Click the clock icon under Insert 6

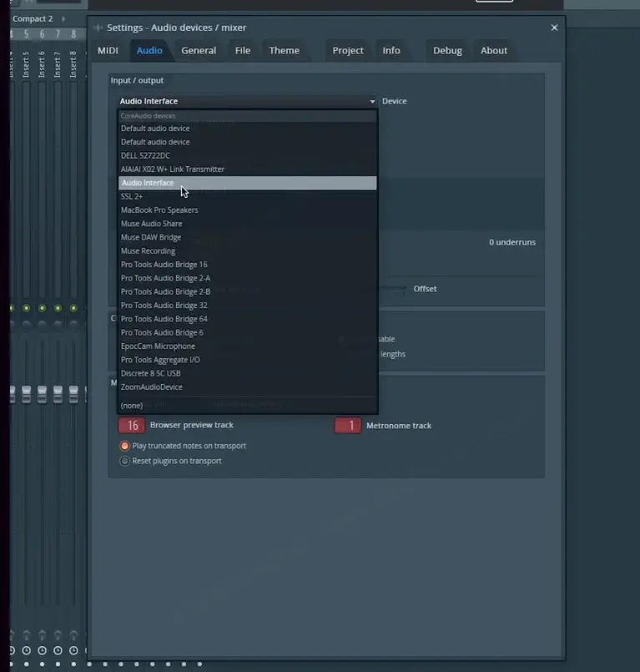point(42,650)
